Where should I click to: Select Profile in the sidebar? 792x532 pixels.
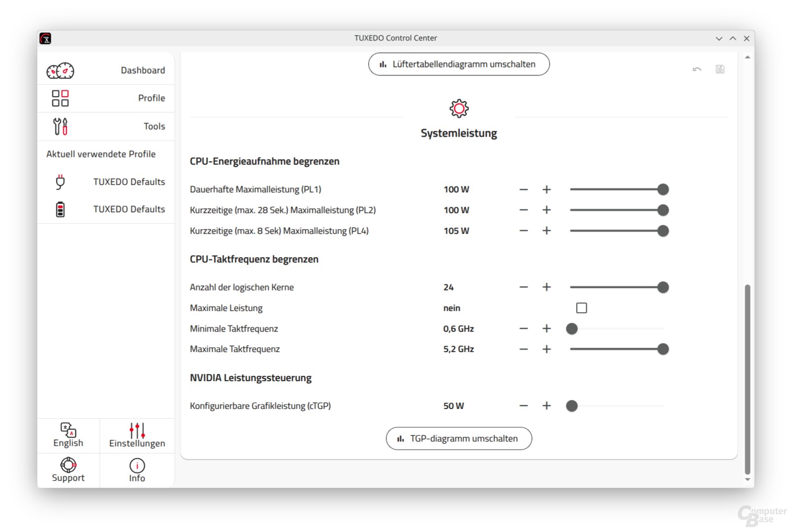pyautogui.click(x=106, y=98)
